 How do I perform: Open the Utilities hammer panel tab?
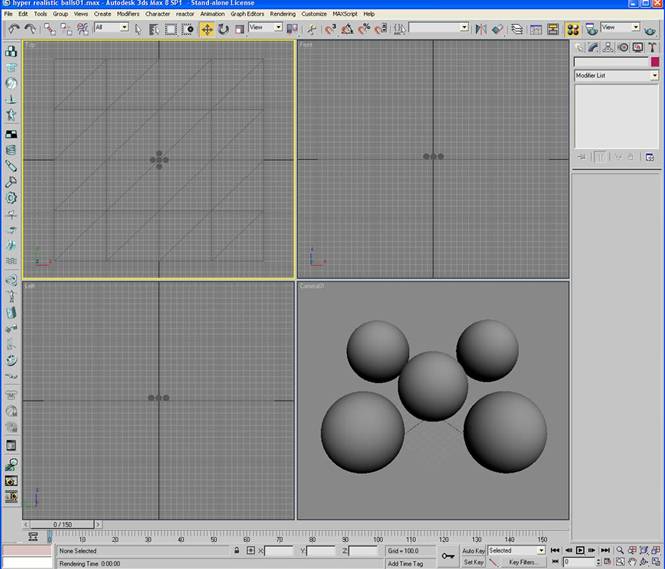click(x=652, y=47)
